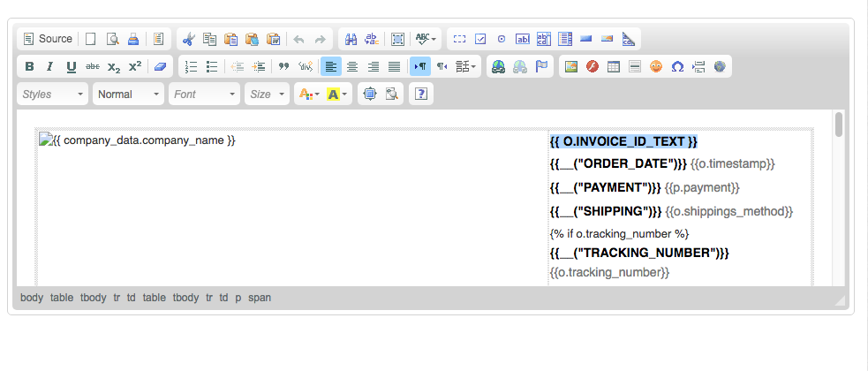Screen dimensions: 868x371
Task: Print the document via printer icon
Action: click(133, 39)
